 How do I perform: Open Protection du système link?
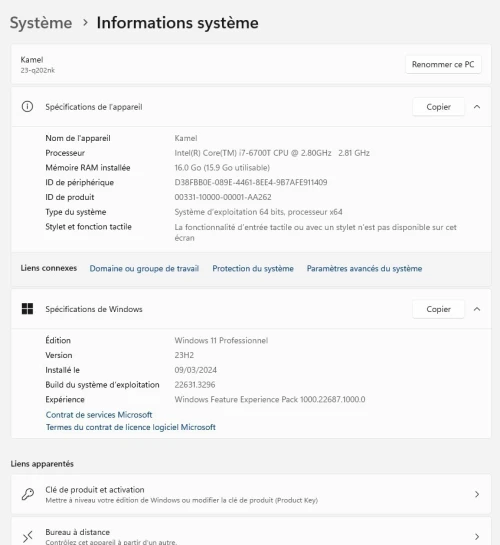(253, 268)
